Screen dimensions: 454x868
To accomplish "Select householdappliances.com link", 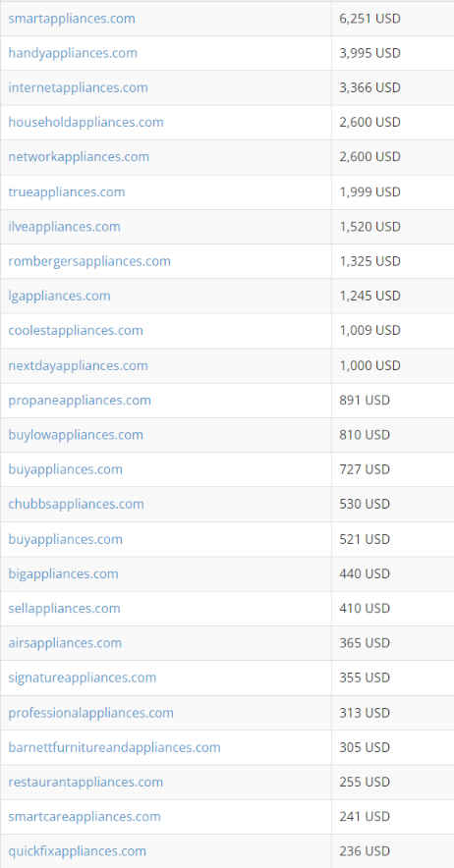I will coord(85,122).
